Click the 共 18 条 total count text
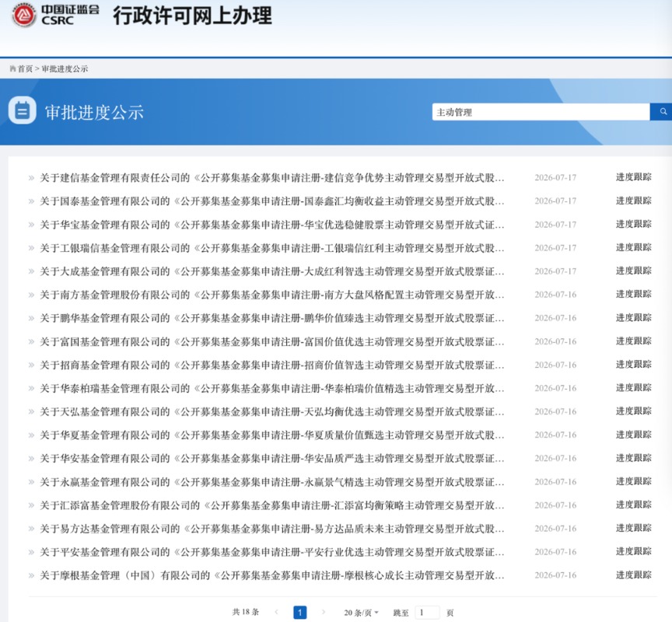The image size is (672, 622). point(246,612)
